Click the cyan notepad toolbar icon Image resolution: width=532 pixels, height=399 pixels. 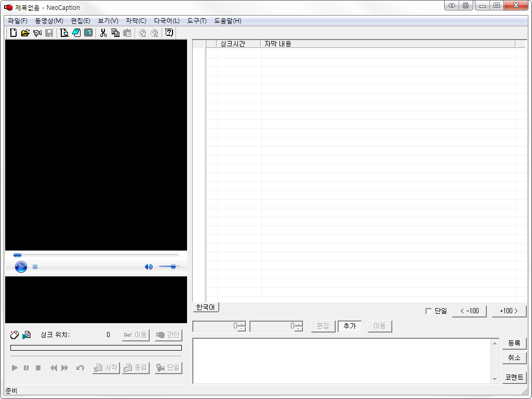pyautogui.click(x=76, y=33)
